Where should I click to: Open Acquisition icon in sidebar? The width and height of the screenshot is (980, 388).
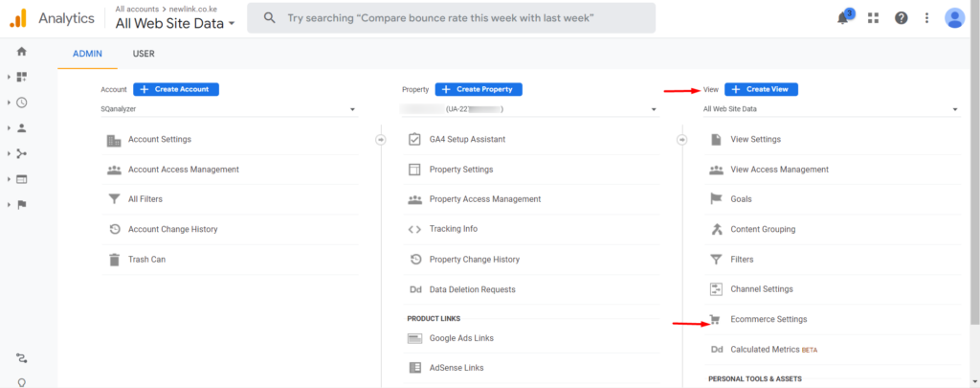point(22,154)
